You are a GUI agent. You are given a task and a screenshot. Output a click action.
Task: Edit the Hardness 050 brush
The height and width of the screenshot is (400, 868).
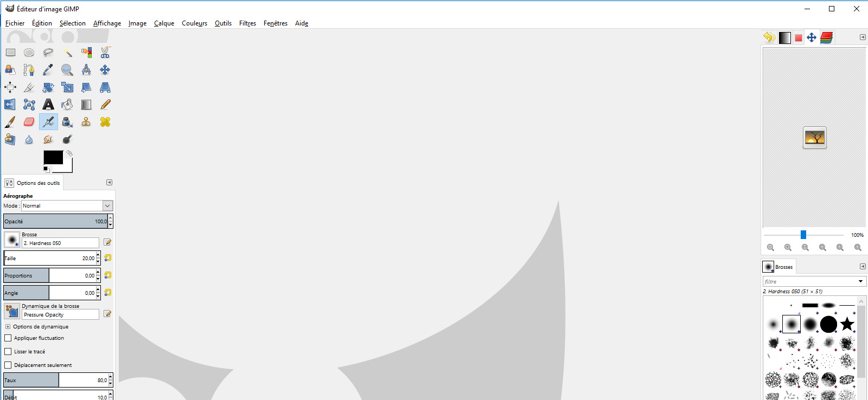coord(107,242)
